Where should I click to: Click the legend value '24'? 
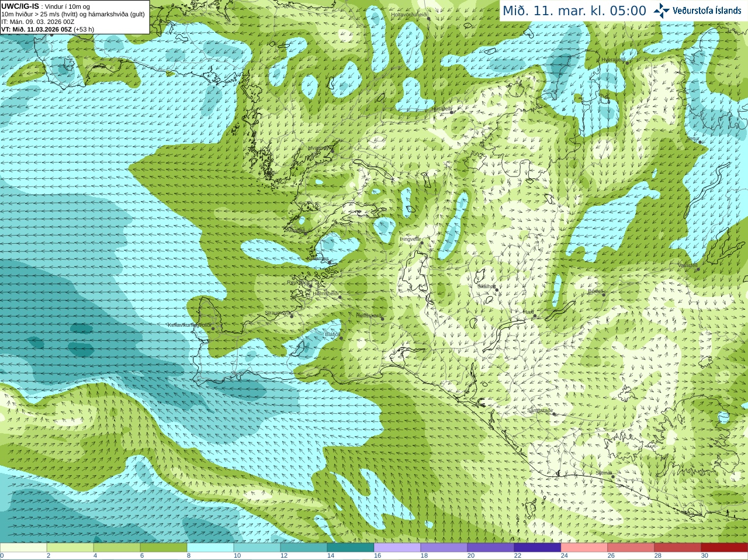point(565,556)
